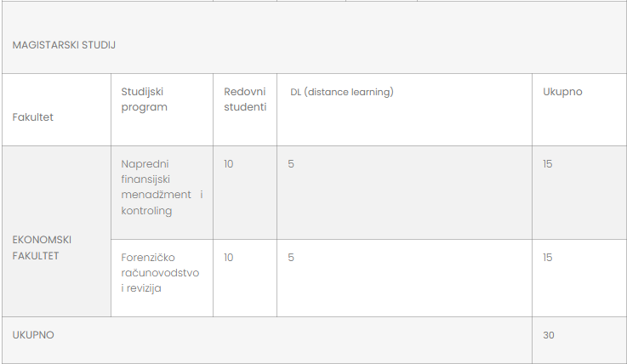Click the DL (distance learning) header

[x=342, y=92]
